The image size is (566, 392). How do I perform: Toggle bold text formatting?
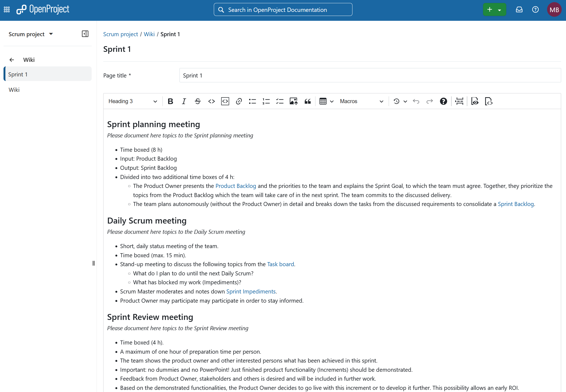click(x=170, y=101)
